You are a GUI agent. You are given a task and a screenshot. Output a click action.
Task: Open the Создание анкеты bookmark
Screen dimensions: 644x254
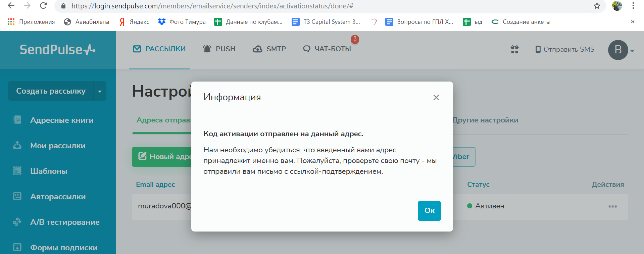[521, 22]
